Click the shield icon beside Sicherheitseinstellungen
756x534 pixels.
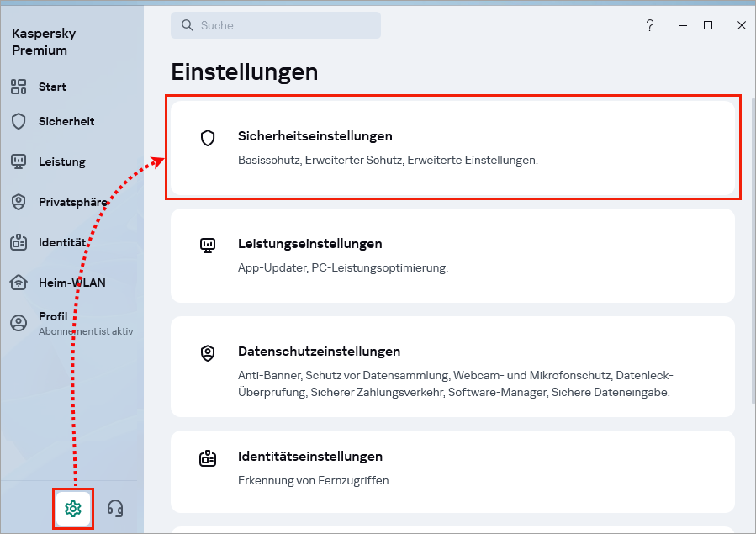208,138
